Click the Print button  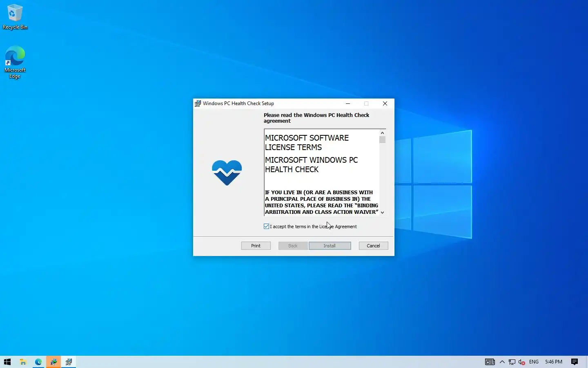point(256,246)
